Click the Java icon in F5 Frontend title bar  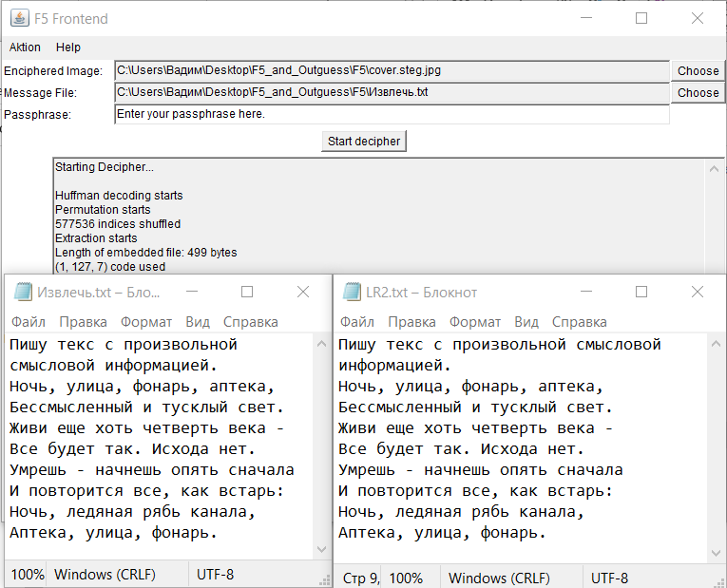click(19, 19)
